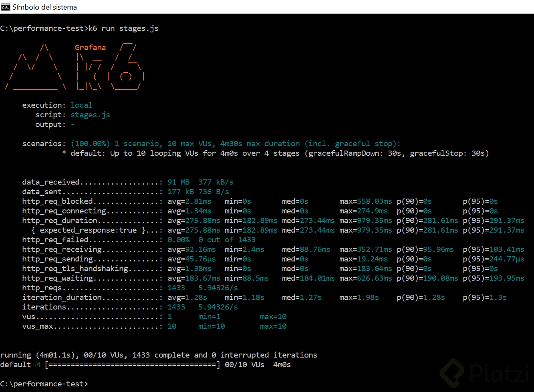534x392 pixels.
Task: Click the "p(95)=1.3s" value
Action: coord(485,298)
